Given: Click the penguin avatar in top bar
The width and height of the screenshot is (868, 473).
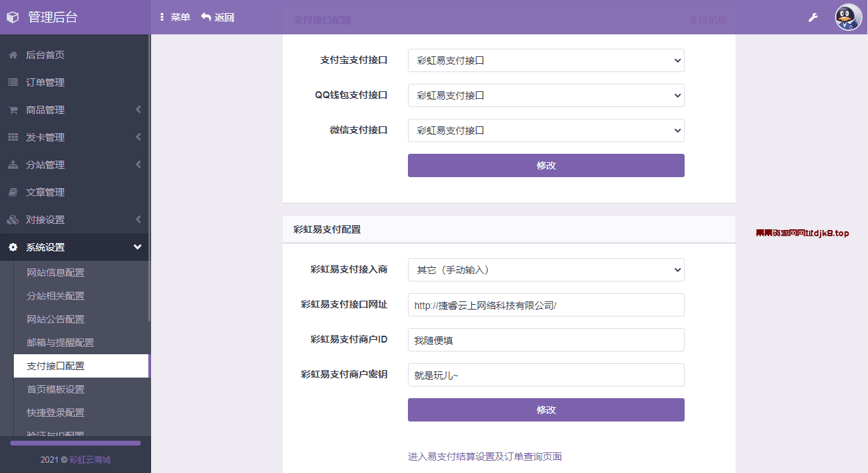Looking at the screenshot, I should [848, 17].
